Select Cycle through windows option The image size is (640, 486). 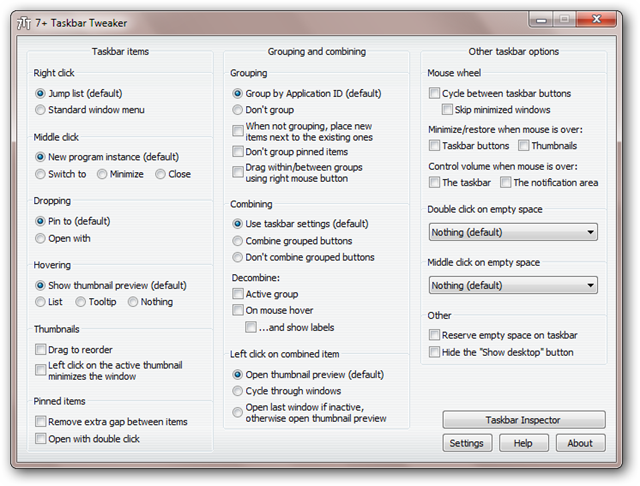click(x=237, y=391)
